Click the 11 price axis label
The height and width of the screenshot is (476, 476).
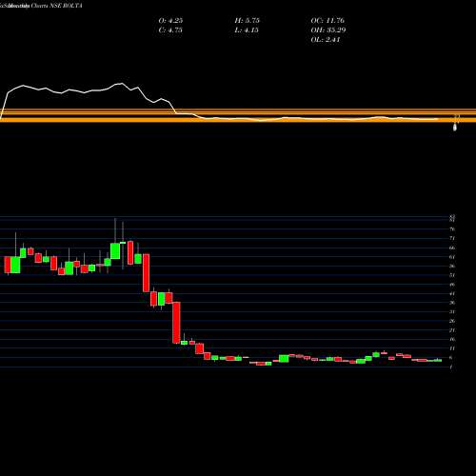(x=452, y=348)
